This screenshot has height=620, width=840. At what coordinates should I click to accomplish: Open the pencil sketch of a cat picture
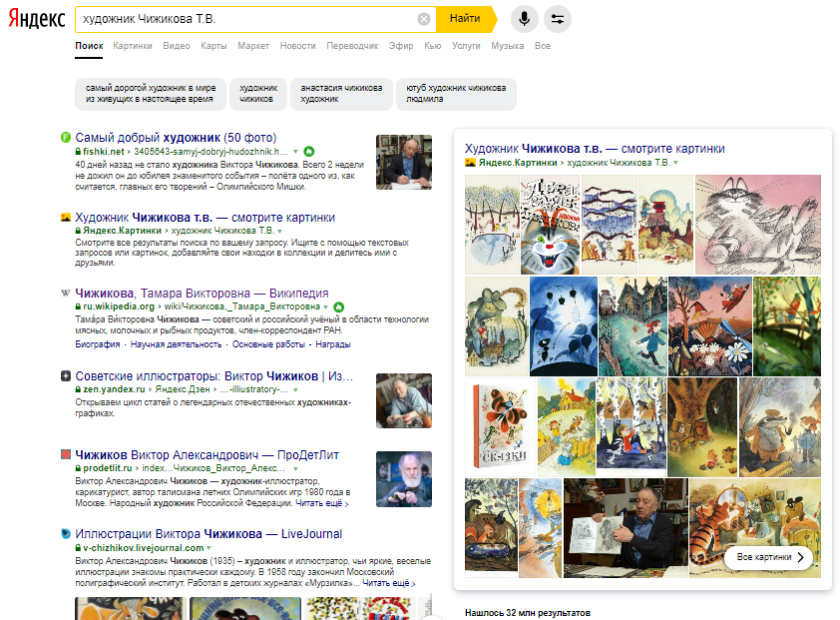(x=758, y=225)
